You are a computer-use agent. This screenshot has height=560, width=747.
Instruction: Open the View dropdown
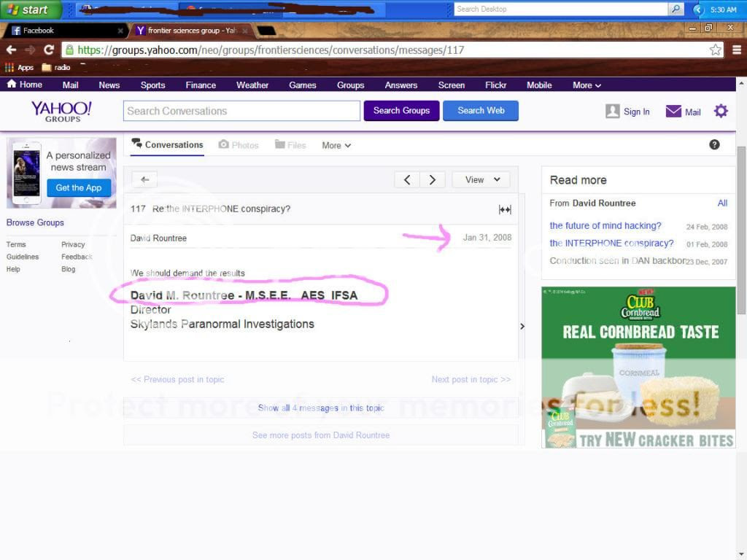click(481, 179)
